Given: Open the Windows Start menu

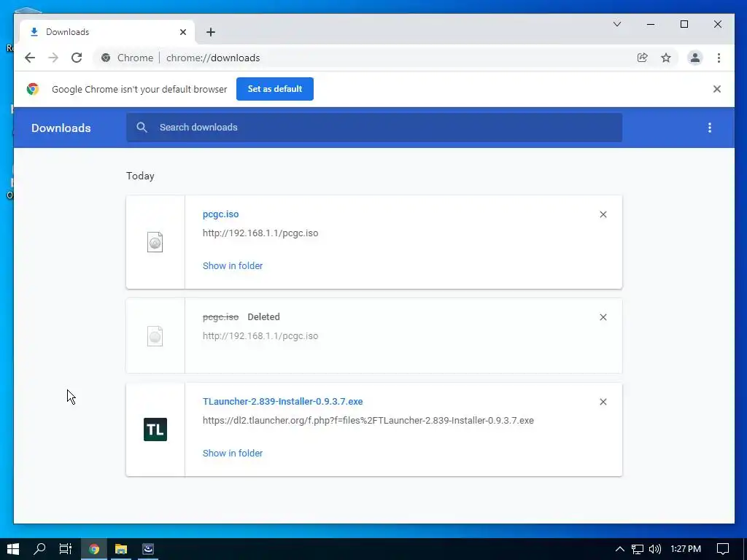Looking at the screenshot, I should (13, 549).
